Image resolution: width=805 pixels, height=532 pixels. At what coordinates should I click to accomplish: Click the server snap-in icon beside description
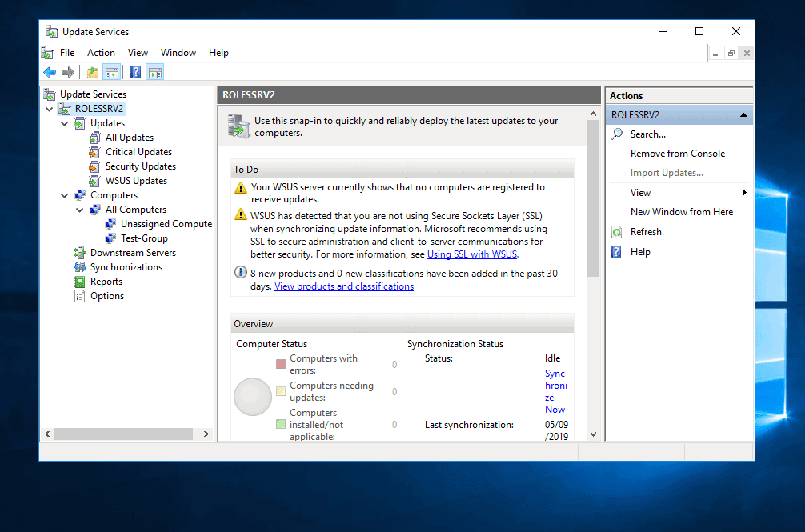238,126
